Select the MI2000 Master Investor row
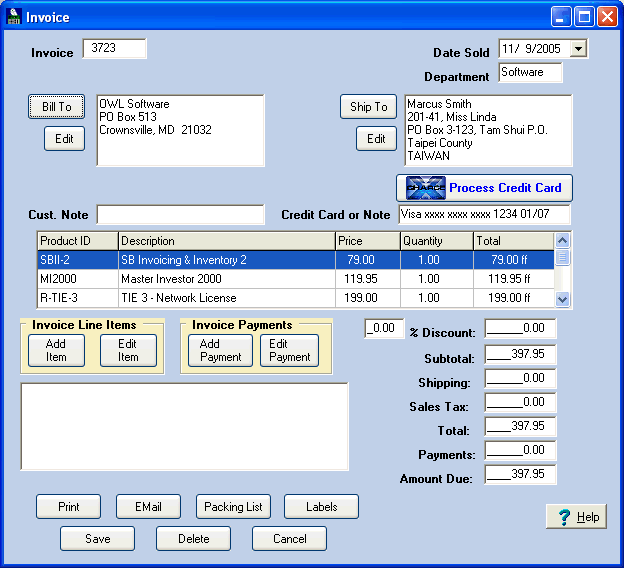 click(x=296, y=279)
